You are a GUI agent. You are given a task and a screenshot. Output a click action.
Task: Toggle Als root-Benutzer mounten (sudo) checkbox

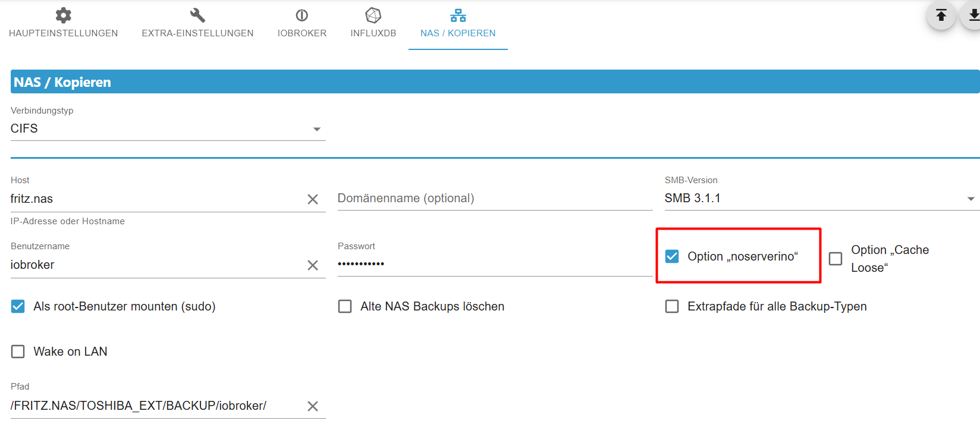(18, 306)
